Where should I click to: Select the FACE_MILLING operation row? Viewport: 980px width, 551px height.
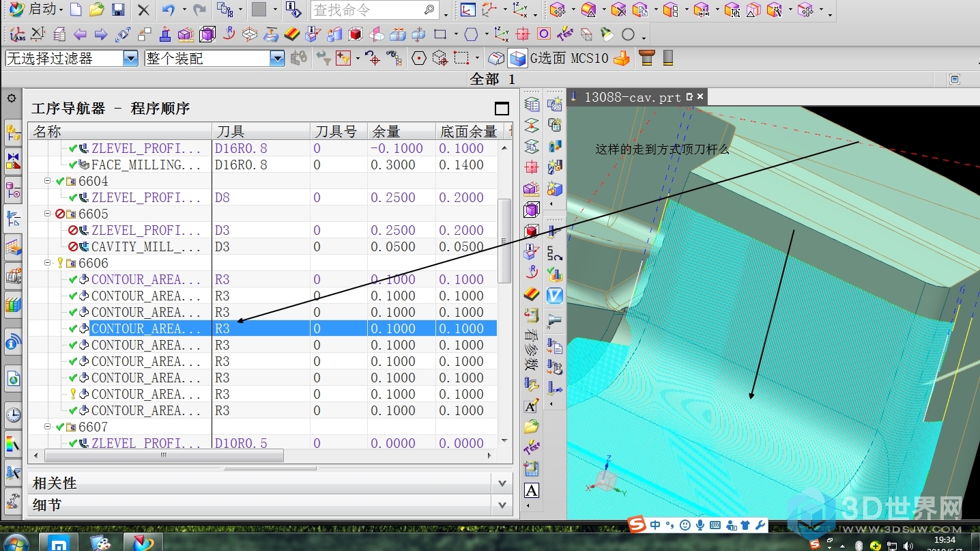pos(262,165)
